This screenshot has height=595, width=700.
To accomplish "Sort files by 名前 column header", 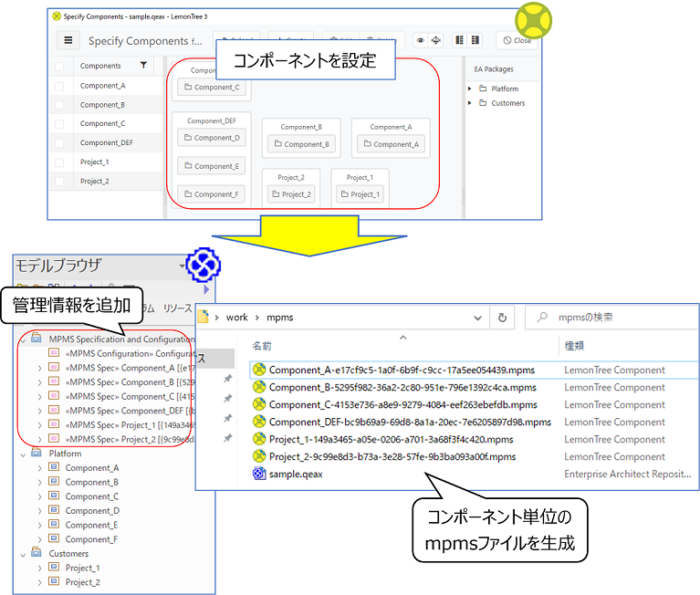I will 262,346.
